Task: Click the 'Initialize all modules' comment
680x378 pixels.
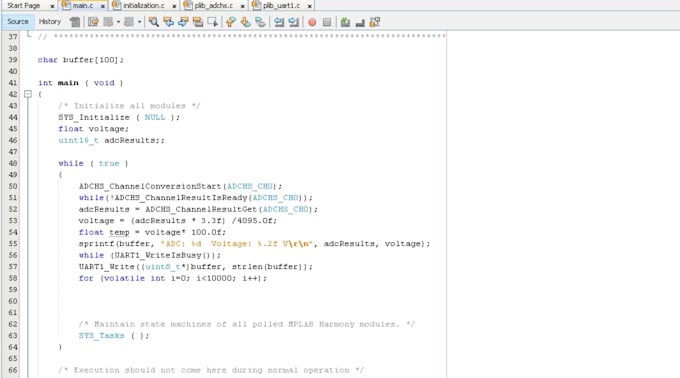Action: (x=129, y=106)
